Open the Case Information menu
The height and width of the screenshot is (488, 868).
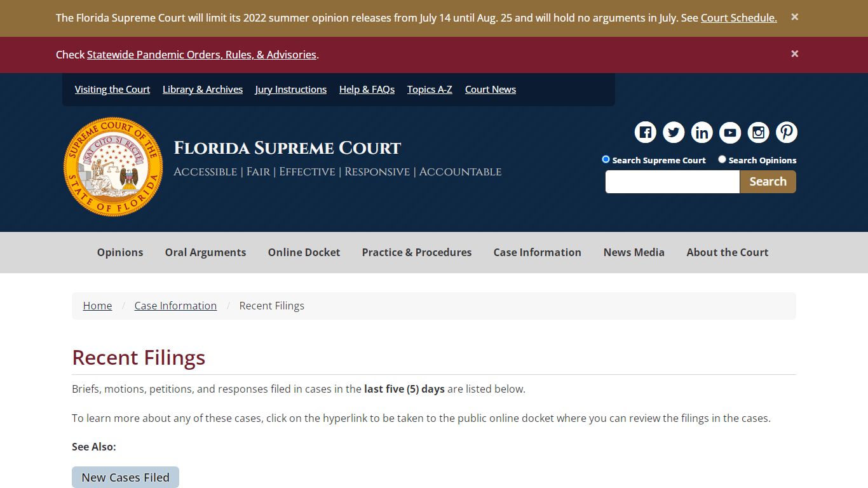coord(538,252)
